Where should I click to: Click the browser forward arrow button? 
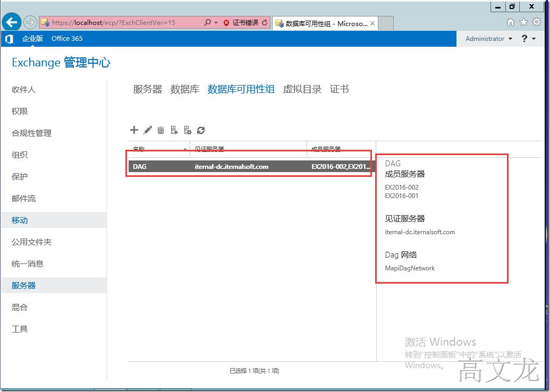coord(30,22)
